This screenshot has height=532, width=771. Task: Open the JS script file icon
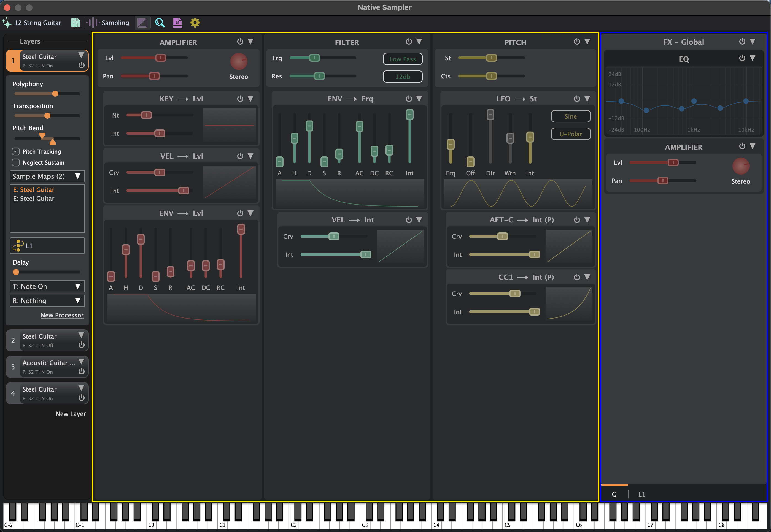coord(177,23)
